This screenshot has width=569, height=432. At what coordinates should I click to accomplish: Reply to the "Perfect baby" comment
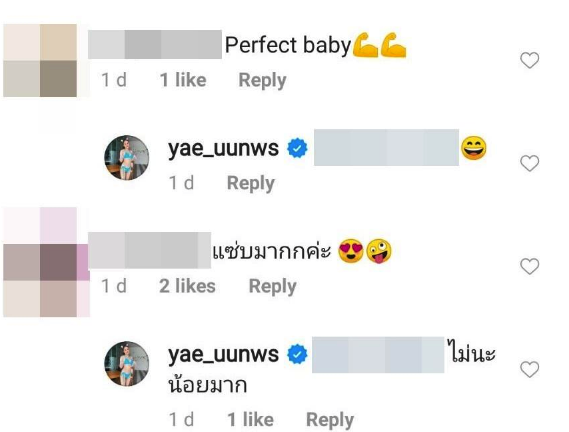(x=262, y=81)
